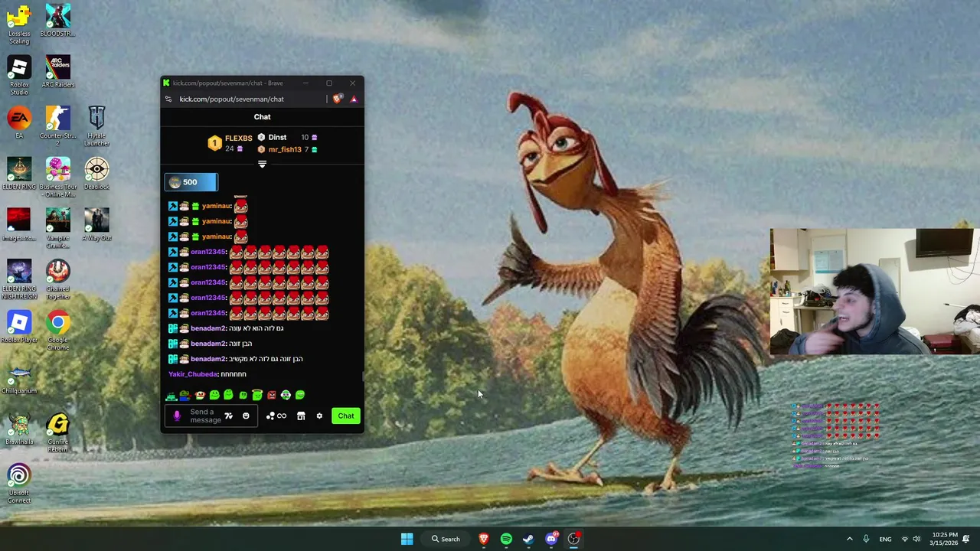
Task: Open OBS Studio from the taskbar
Action: coord(573,539)
